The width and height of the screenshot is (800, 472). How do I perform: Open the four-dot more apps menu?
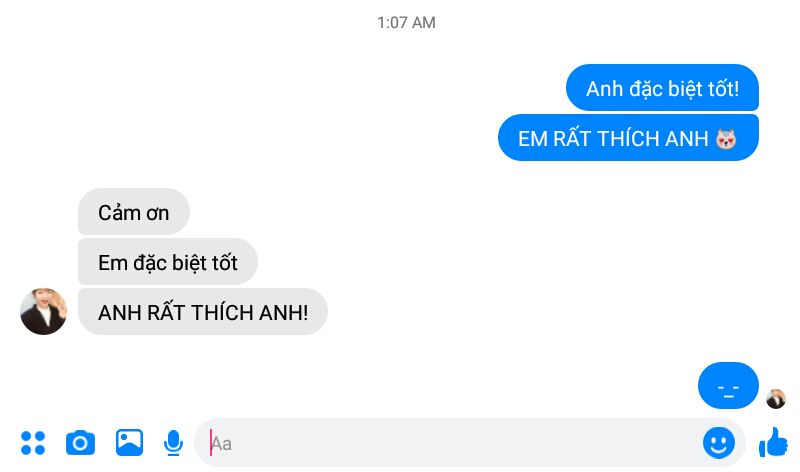33,443
